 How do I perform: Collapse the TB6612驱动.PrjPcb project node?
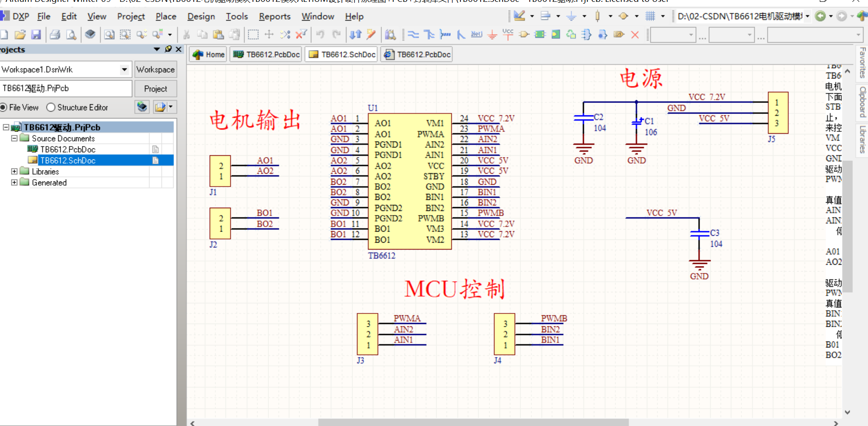(x=6, y=127)
